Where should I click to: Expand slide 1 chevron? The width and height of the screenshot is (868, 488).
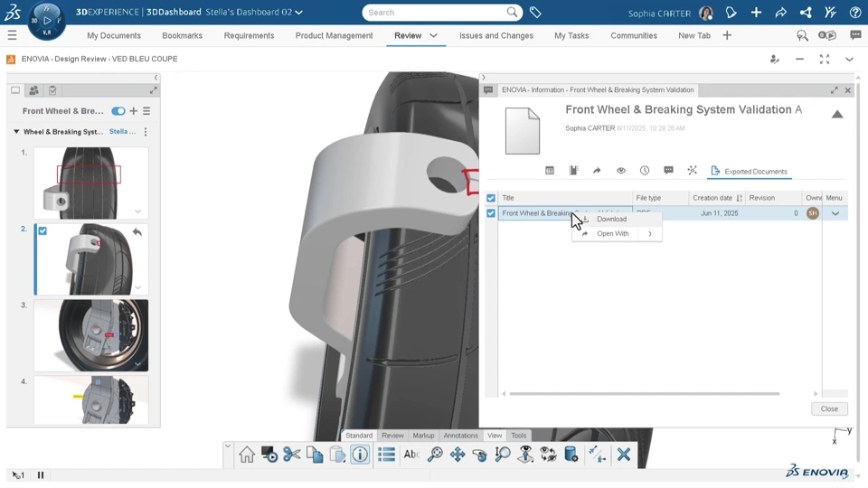(137, 211)
